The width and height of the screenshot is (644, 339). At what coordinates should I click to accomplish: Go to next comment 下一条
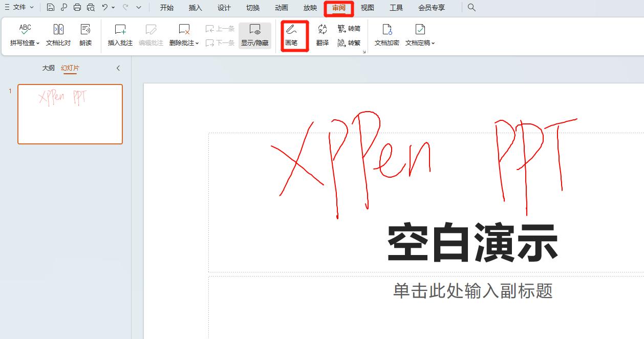[220, 43]
